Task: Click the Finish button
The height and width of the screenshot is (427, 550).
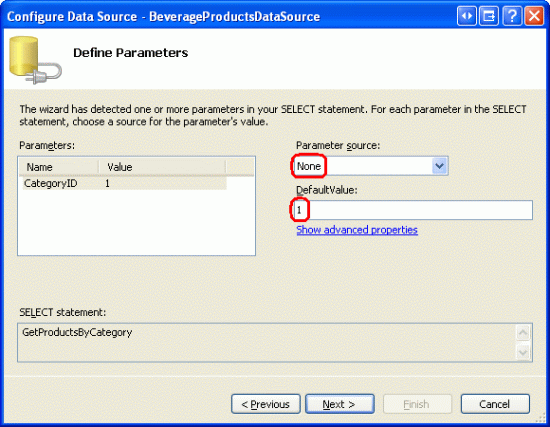Action: [417, 404]
